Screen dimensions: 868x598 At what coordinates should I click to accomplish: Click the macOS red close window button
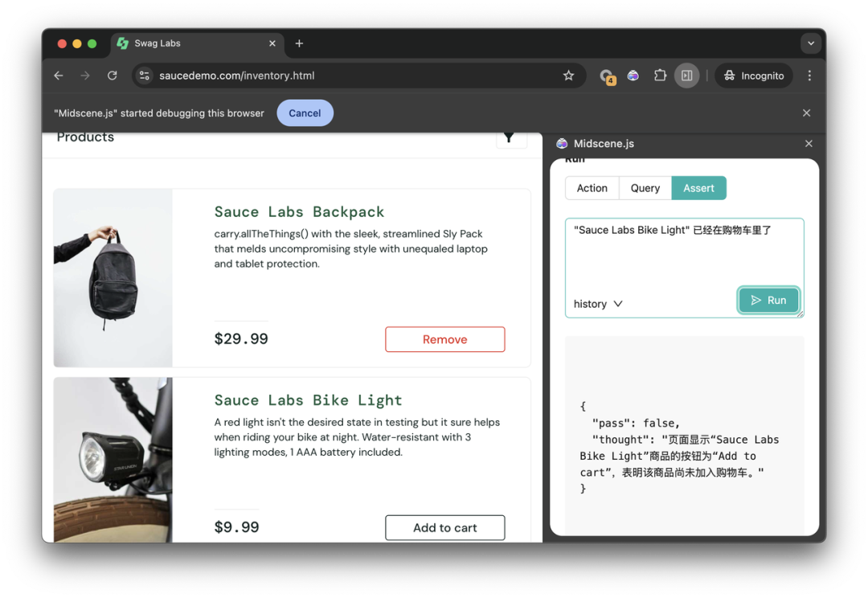(62, 43)
